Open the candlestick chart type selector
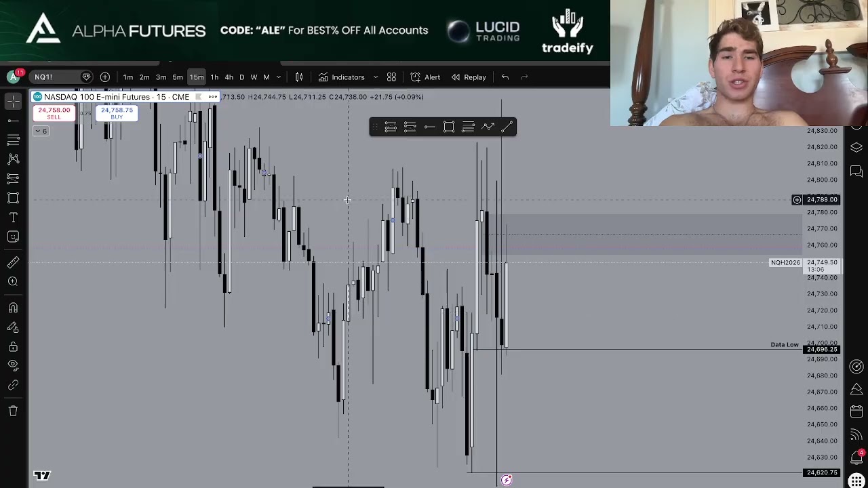Image resolution: width=868 pixels, height=488 pixels. 299,77
